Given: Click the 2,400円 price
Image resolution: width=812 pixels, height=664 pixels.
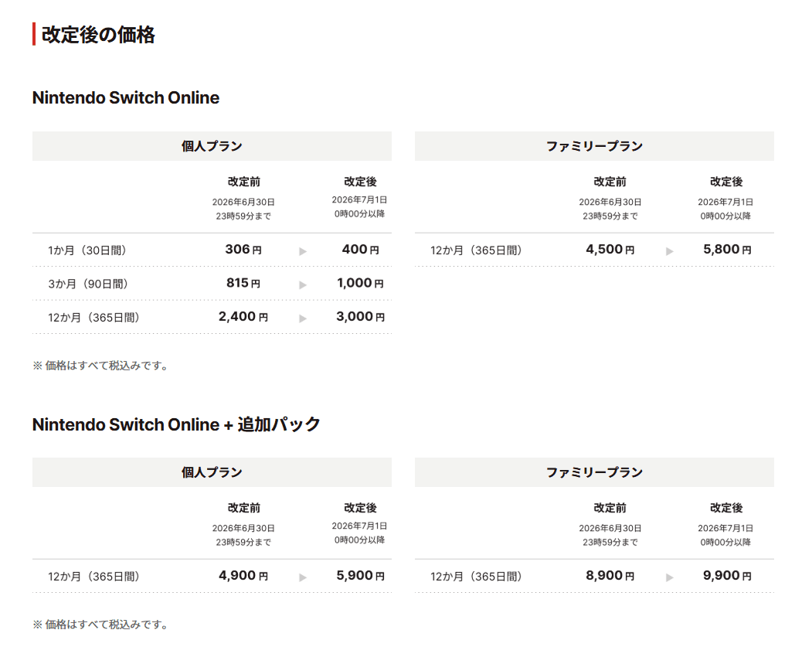Looking at the screenshot, I should (243, 317).
